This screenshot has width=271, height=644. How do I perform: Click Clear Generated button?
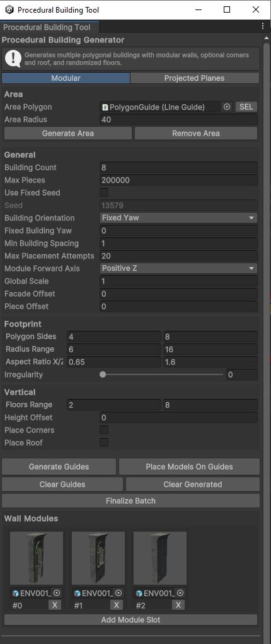[193, 484]
